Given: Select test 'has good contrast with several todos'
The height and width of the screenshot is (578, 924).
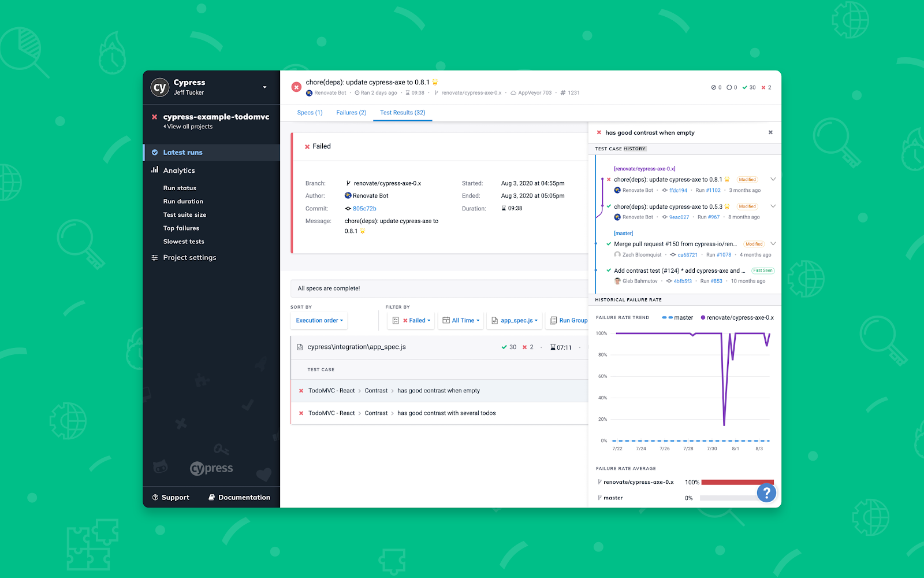Looking at the screenshot, I should click(x=439, y=413).
